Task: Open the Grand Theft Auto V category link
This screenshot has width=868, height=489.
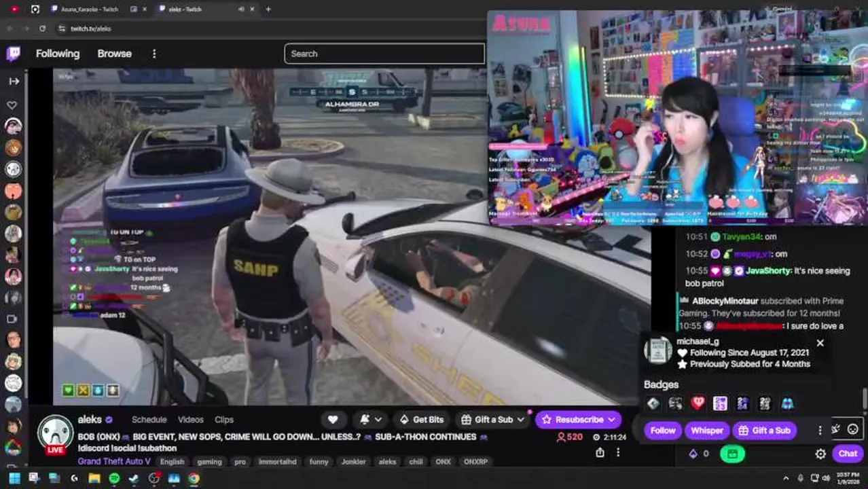Action: 114,461
